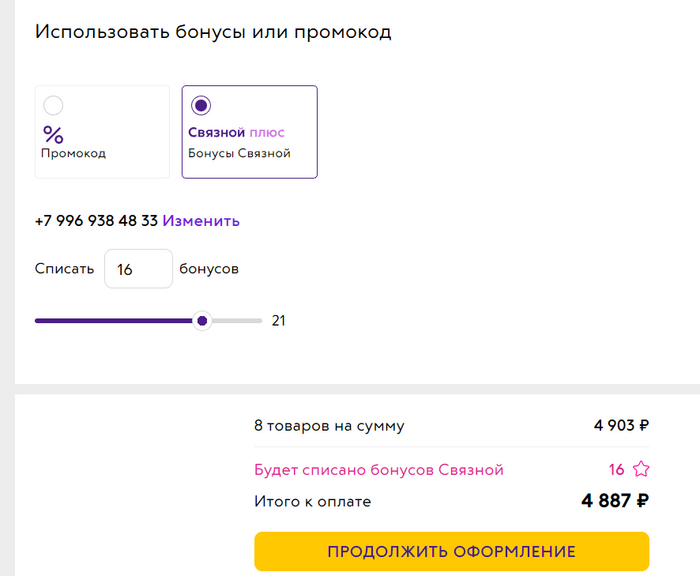Viewport: 700px width, 576px height.
Task: Click the percent icon on the Промокод card
Action: pyautogui.click(x=53, y=135)
